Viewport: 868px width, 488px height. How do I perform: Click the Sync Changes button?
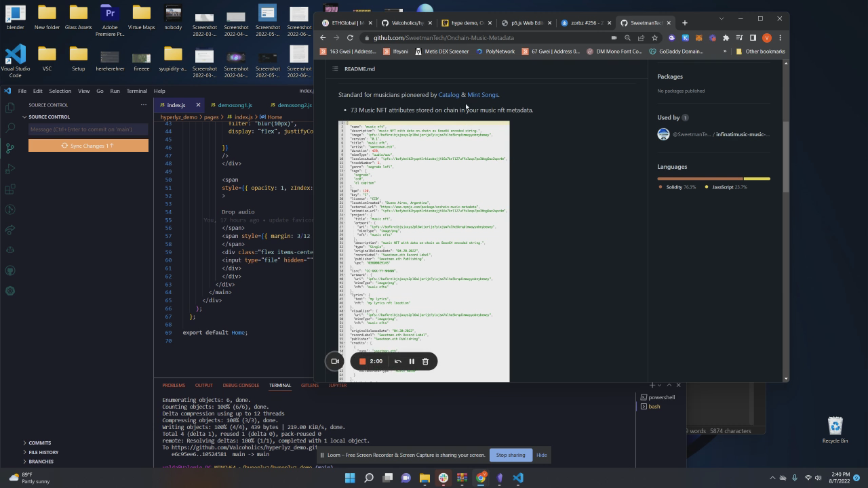pos(88,146)
